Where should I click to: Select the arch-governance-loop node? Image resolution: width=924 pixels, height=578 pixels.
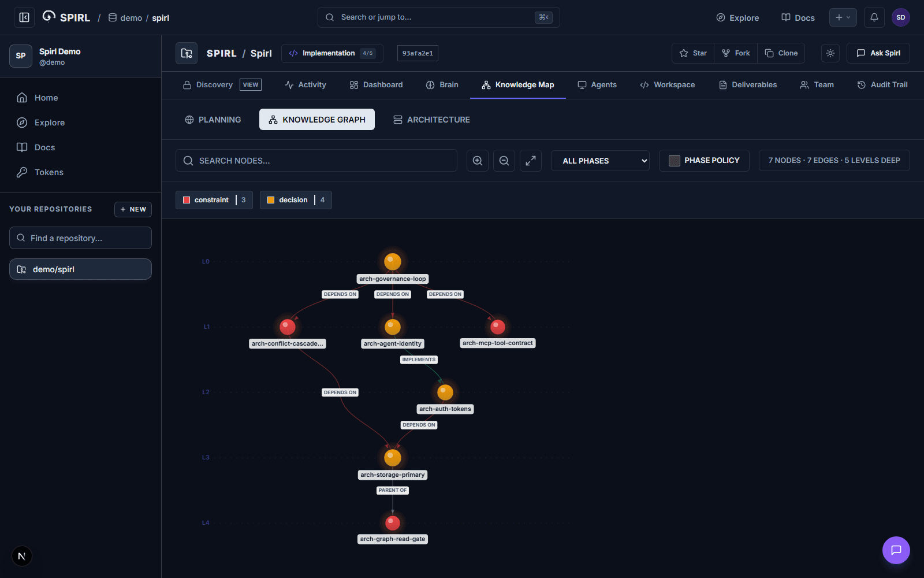coord(393,262)
